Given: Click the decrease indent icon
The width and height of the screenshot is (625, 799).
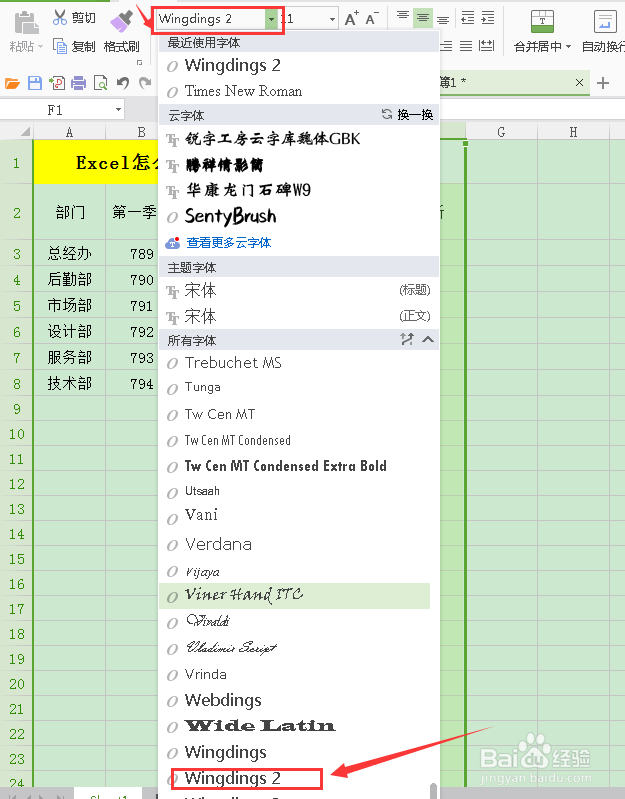Looking at the screenshot, I should 467,18.
